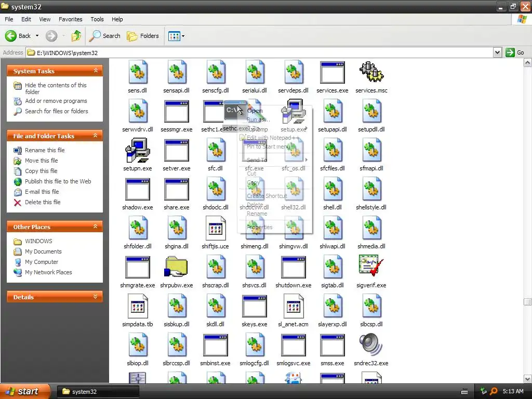Open the Search toolbar button

(x=104, y=36)
